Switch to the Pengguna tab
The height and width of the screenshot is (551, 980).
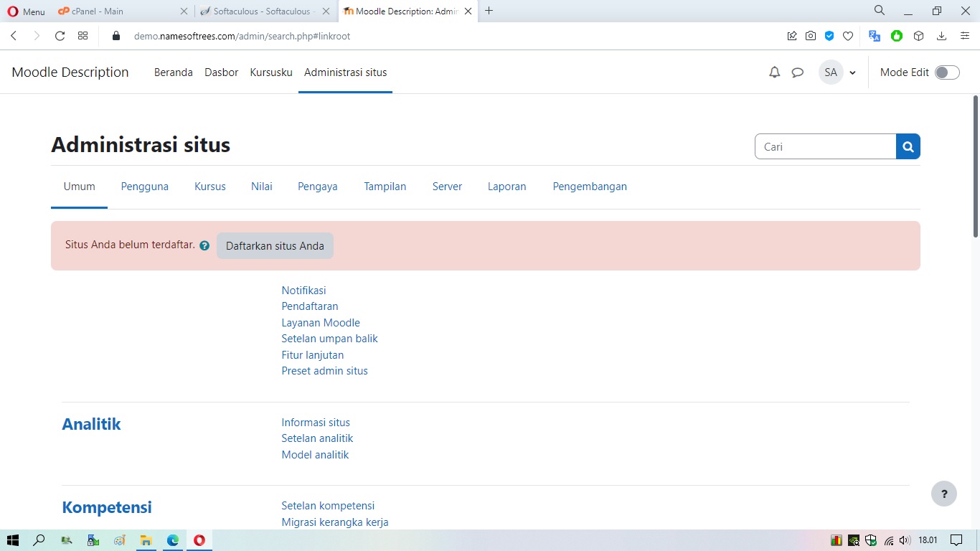[x=145, y=187]
